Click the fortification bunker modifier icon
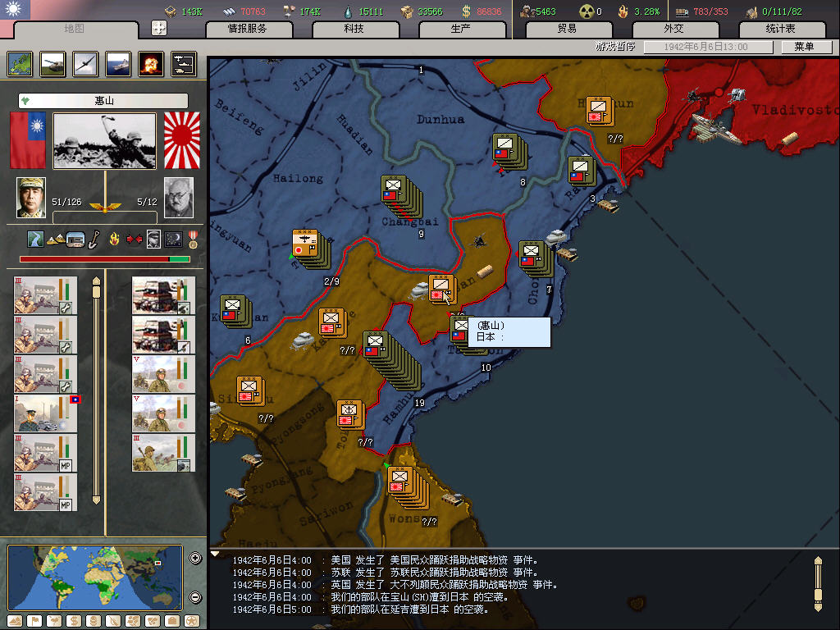Screen dimensions: 840x630 coord(75,240)
